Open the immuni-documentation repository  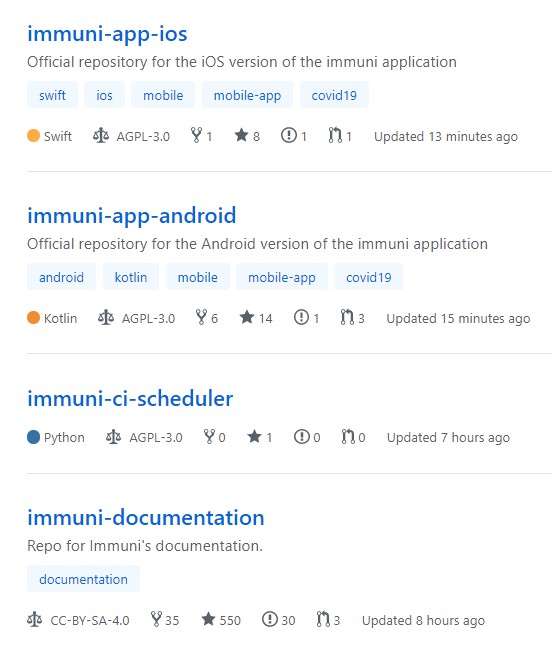pyautogui.click(x=146, y=518)
